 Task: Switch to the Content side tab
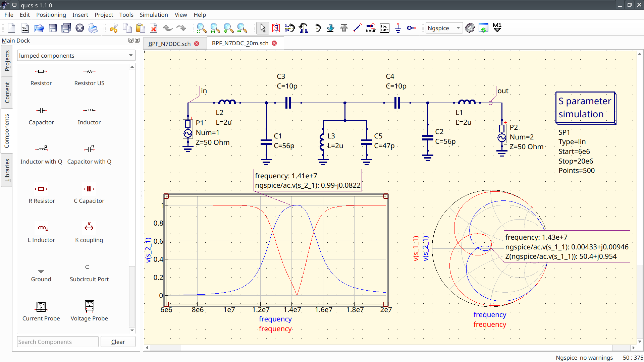coord(7,93)
